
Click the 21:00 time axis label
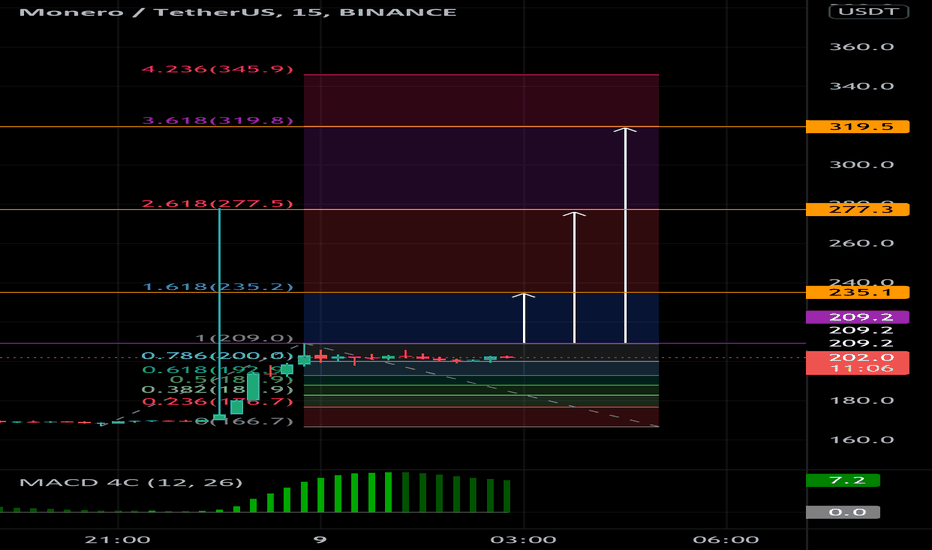[118, 540]
